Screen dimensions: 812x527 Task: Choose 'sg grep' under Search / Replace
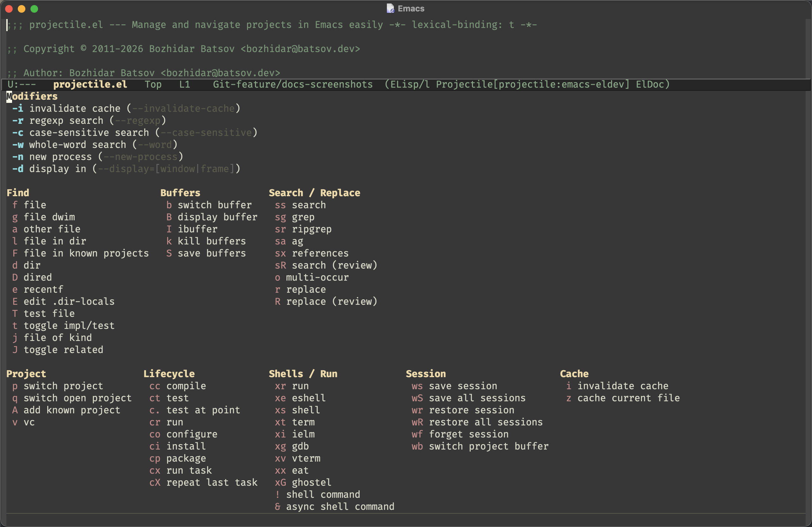[x=295, y=217]
